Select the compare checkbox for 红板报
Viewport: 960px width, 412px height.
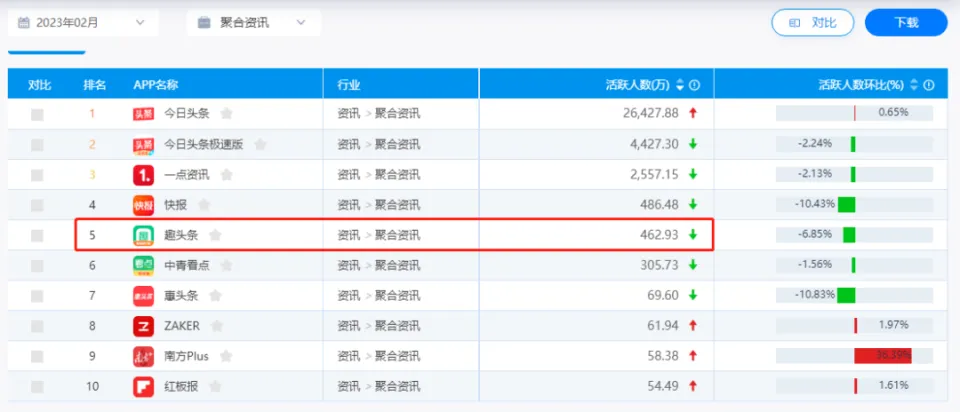pyautogui.click(x=37, y=387)
